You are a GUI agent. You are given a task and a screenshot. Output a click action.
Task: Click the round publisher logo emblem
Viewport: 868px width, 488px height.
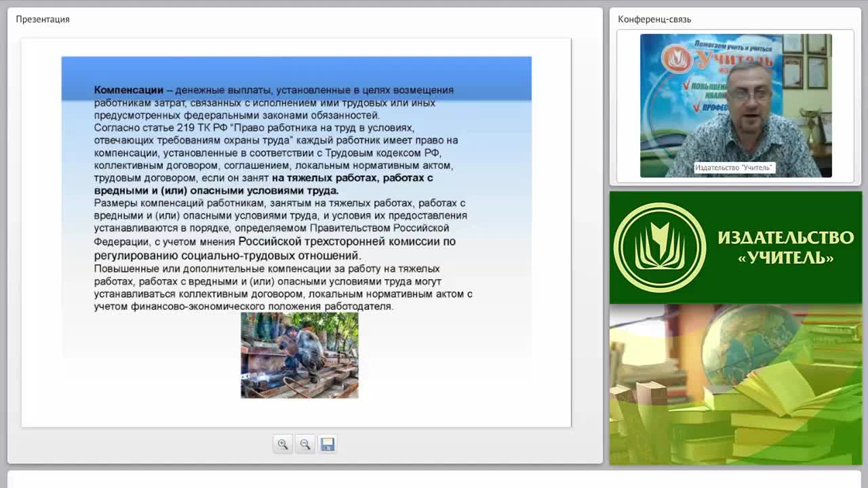click(x=659, y=247)
